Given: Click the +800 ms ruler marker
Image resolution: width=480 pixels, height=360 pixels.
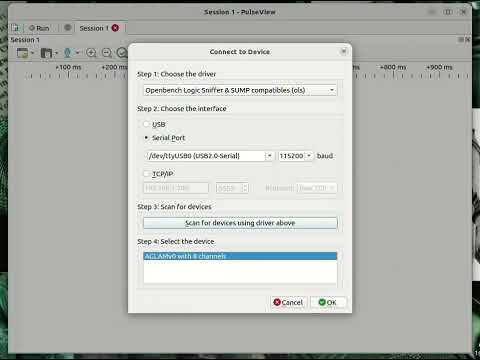Looking at the screenshot, I should [x=393, y=67].
